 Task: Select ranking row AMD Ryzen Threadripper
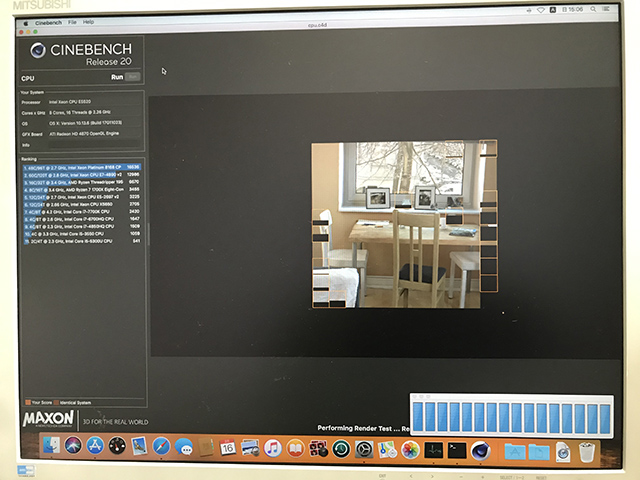point(82,182)
